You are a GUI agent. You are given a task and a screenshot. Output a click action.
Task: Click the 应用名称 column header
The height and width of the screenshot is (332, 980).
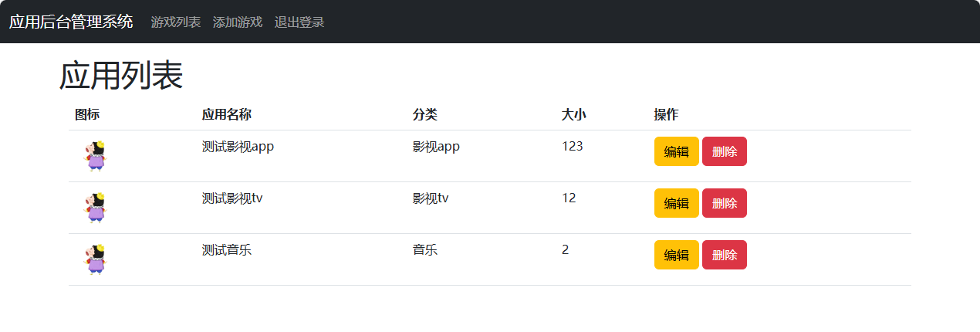(x=226, y=115)
